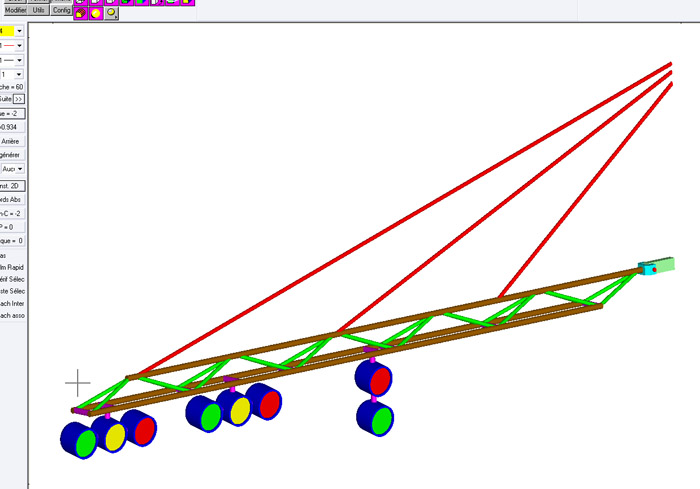Toggle the "ach Inter" option
This screenshot has height=489, width=700.
[12, 303]
